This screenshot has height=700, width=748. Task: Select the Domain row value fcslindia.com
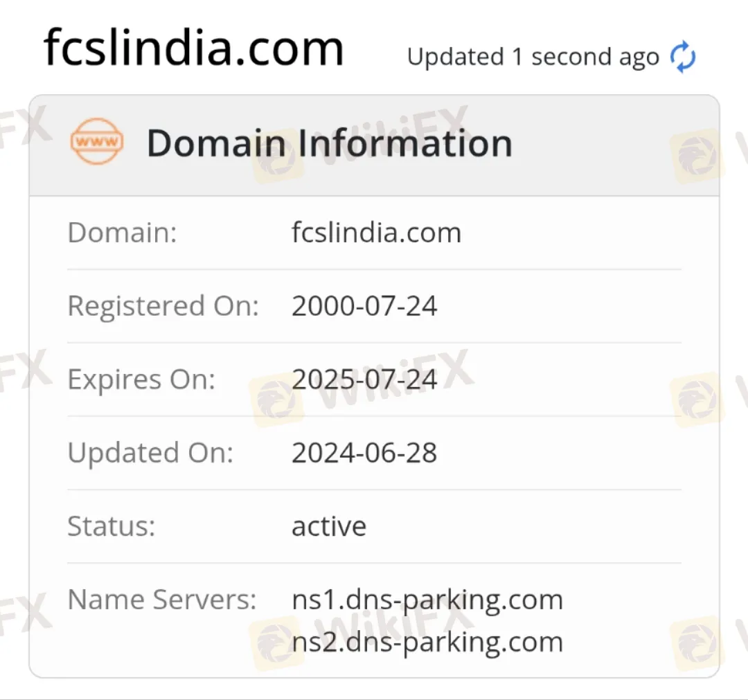click(376, 233)
